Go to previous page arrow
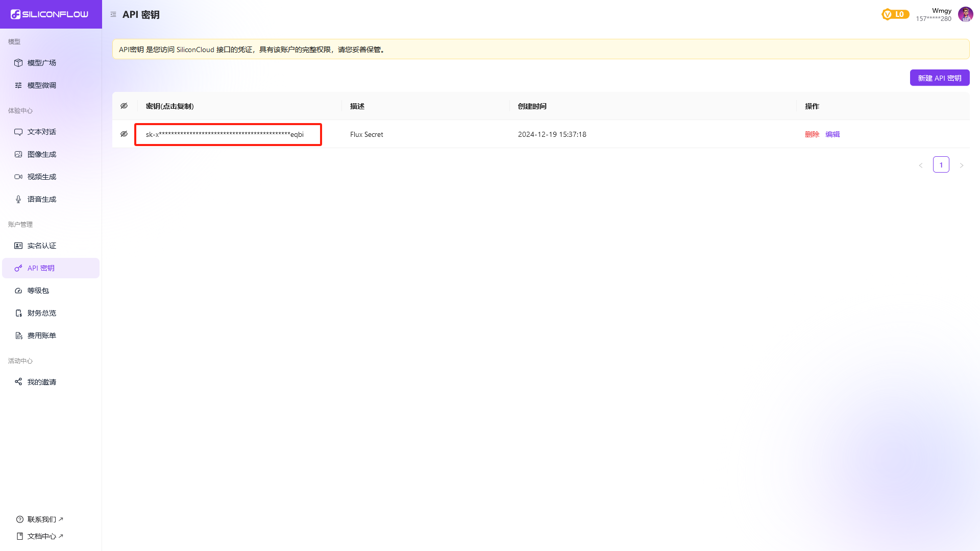The image size is (980, 551). pos(921,165)
